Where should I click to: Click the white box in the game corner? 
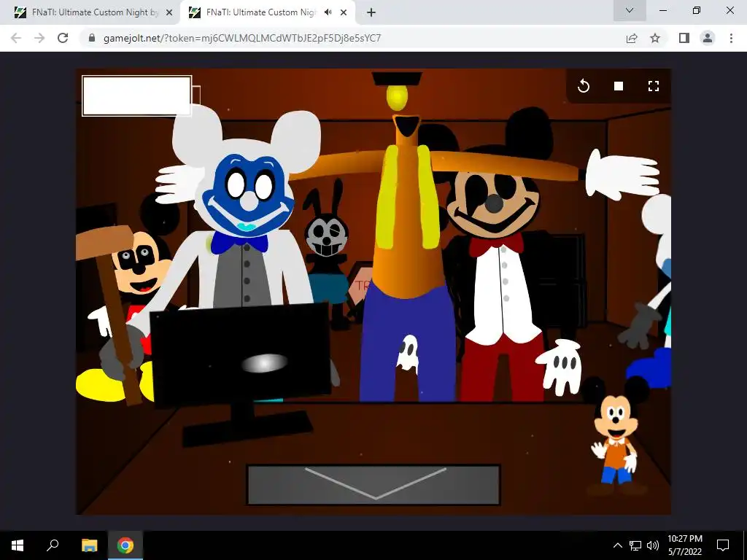(136, 96)
